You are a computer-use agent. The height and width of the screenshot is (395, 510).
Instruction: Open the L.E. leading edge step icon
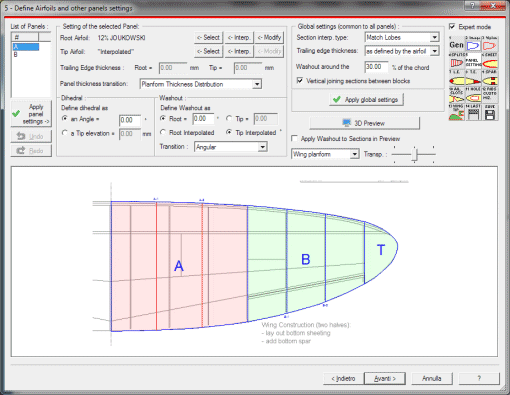[456, 79]
